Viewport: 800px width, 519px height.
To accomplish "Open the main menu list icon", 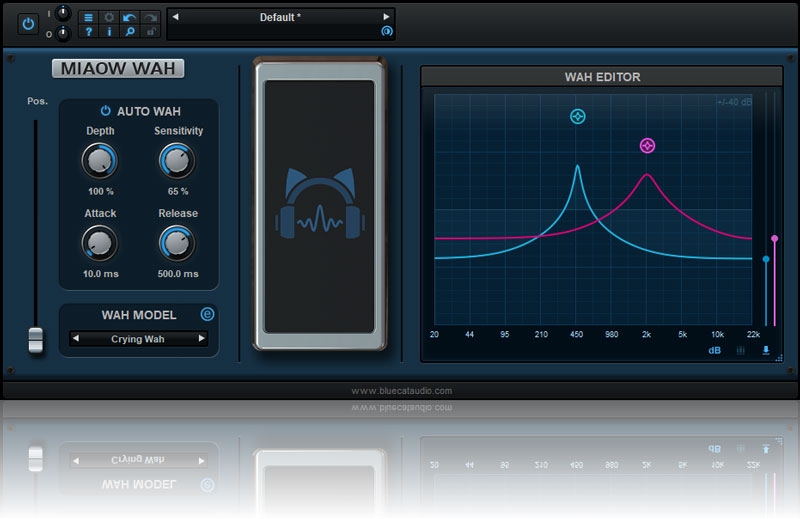I will click(88, 17).
